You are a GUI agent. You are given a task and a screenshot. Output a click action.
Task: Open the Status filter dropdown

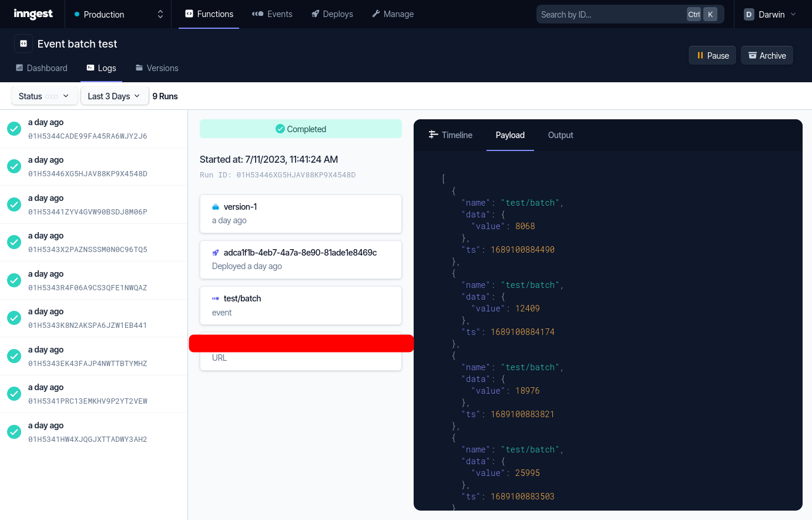(x=44, y=95)
